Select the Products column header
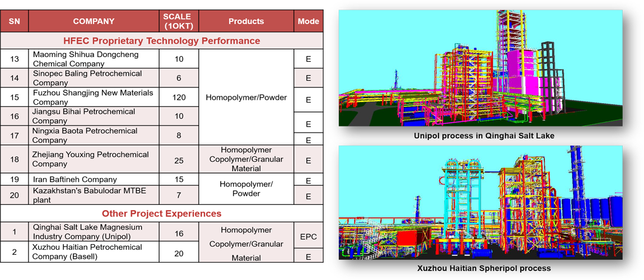The width and height of the screenshot is (644, 280). pos(246,21)
